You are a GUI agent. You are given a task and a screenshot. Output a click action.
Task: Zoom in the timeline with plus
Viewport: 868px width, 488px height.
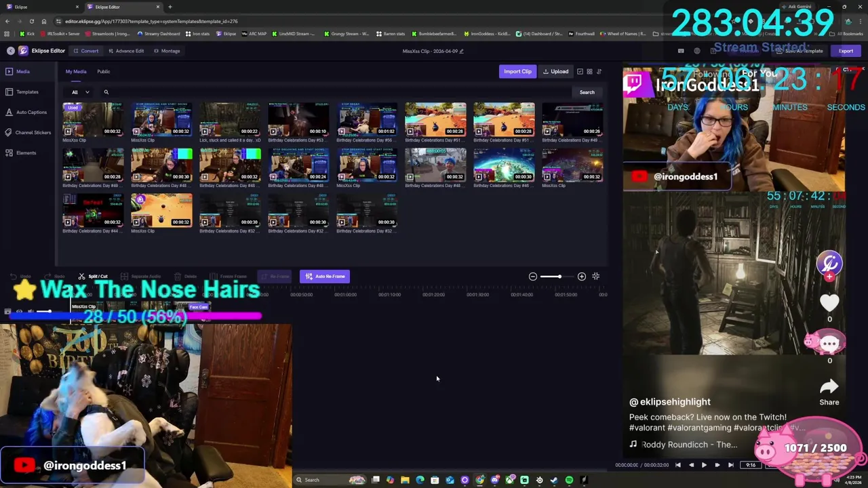pyautogui.click(x=581, y=277)
